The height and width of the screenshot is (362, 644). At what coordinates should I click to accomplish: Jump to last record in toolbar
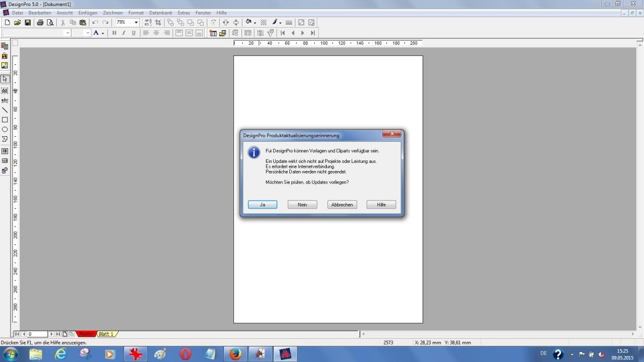point(313,33)
